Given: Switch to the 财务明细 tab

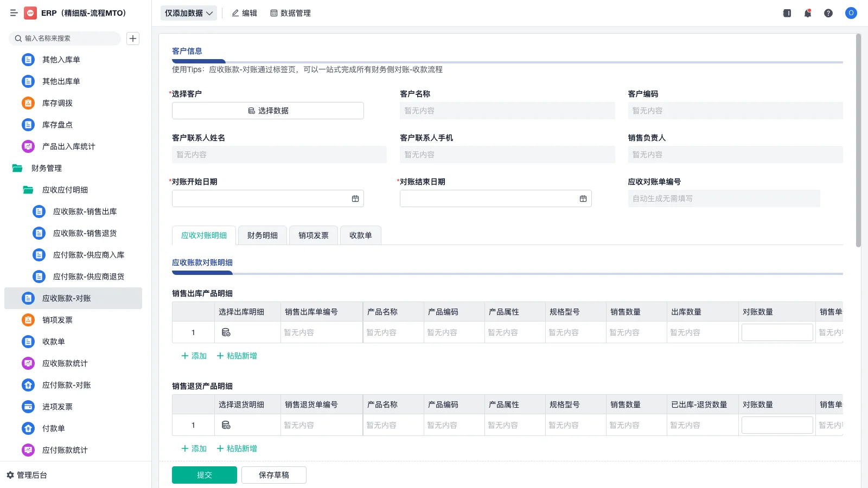Looking at the screenshot, I should 262,235.
